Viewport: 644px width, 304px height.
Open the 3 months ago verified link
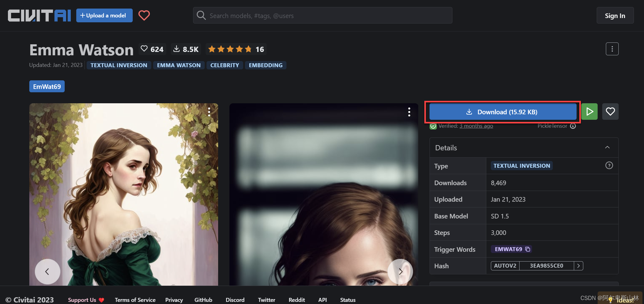click(476, 126)
